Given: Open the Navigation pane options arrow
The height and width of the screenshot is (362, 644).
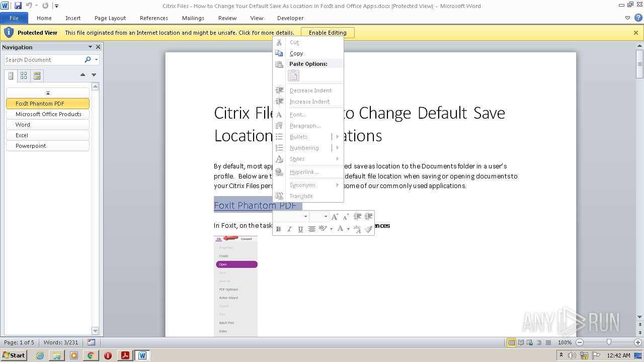Looking at the screenshot, I should pyautogui.click(x=91, y=47).
